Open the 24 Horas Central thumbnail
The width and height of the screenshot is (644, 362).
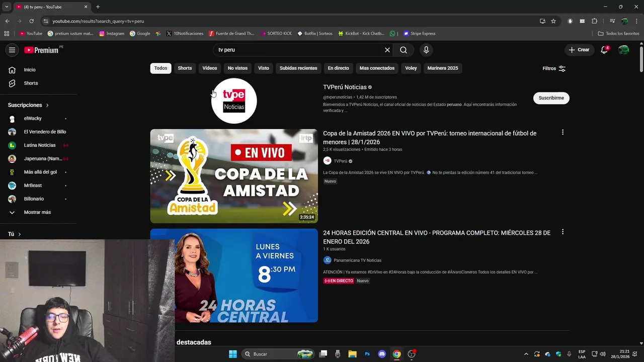coord(234,276)
